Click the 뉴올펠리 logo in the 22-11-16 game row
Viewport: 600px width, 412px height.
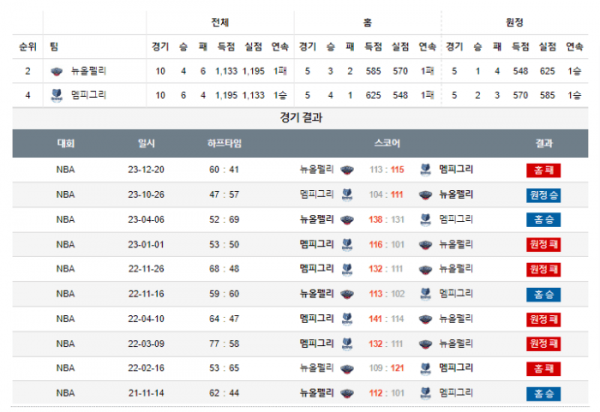click(x=347, y=294)
